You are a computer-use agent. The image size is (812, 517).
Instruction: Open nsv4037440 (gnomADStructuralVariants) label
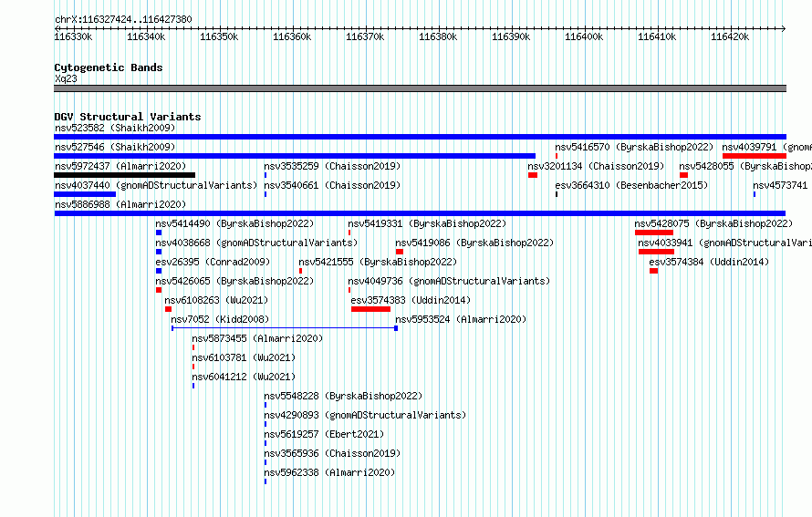156,185
